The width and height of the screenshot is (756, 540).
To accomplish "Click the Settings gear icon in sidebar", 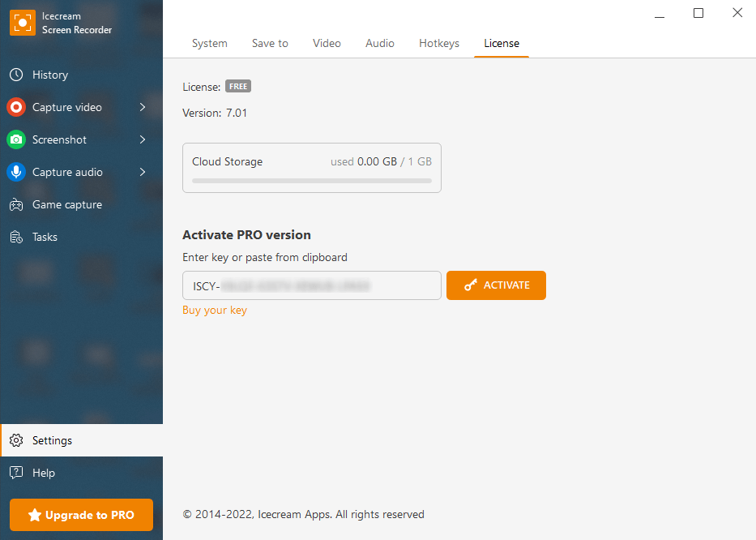I will pos(16,440).
